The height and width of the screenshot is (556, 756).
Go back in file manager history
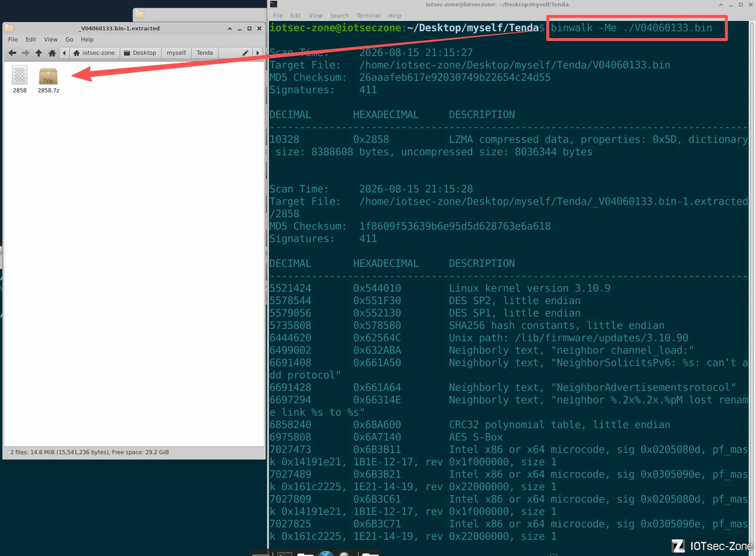pos(12,53)
